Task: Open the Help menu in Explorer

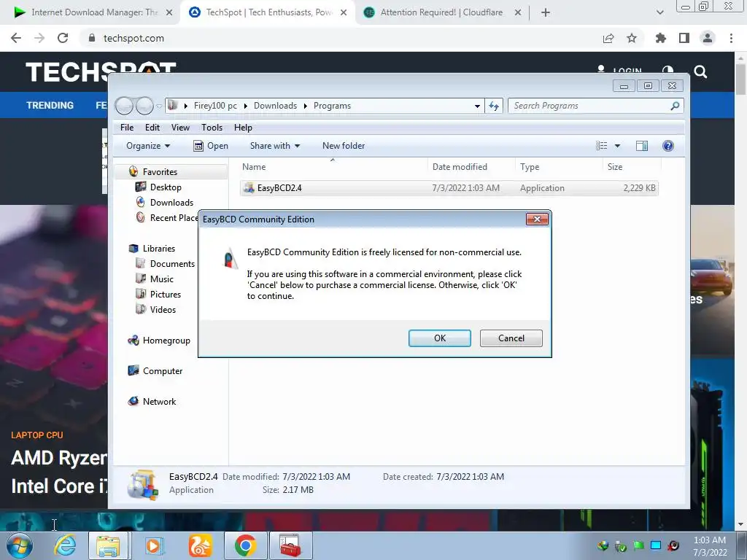Action: [243, 128]
